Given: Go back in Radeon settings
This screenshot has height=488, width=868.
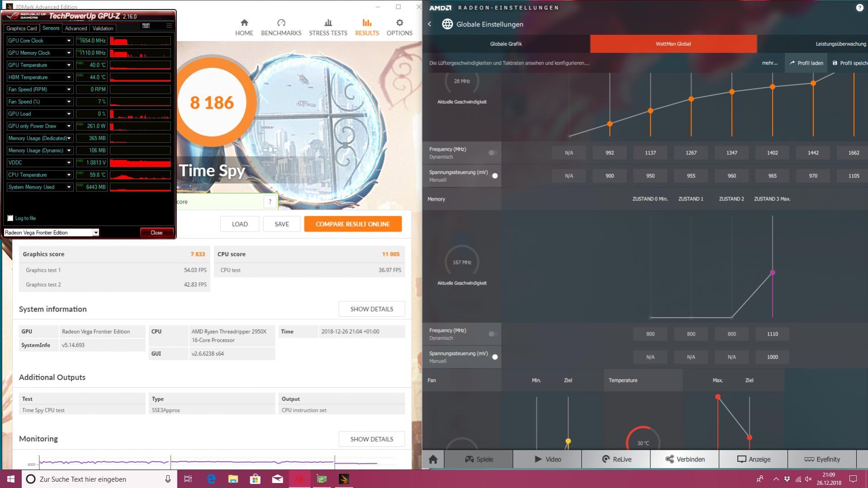Looking at the screenshot, I should 430,24.
